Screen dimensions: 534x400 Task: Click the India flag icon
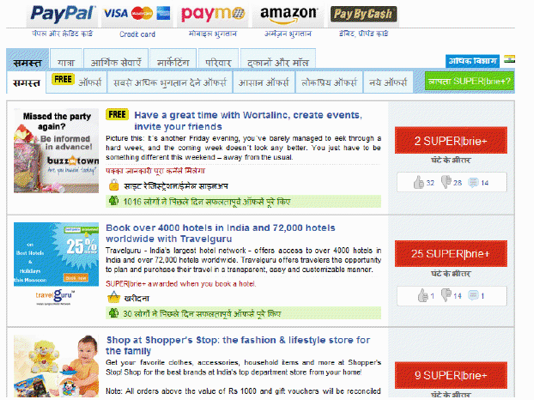coord(509,59)
